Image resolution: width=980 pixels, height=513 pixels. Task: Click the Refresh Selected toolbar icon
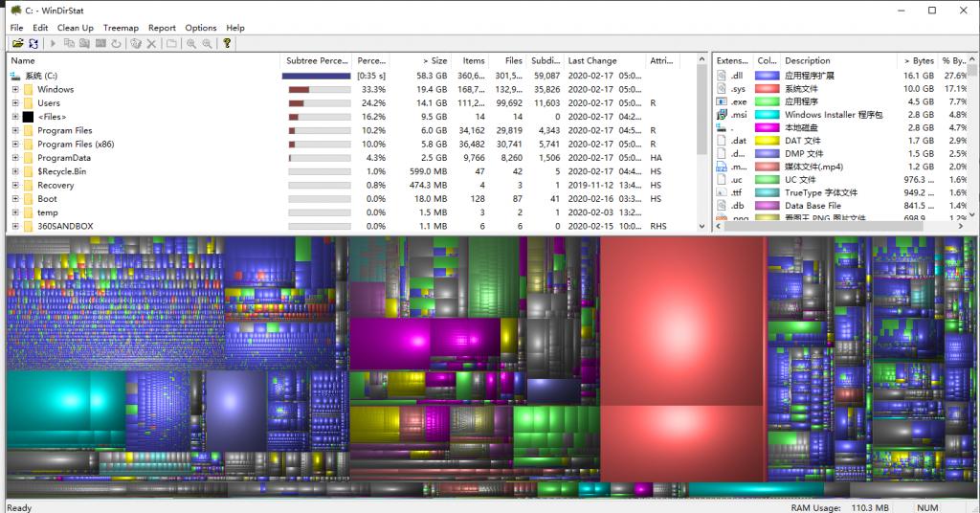[116, 43]
